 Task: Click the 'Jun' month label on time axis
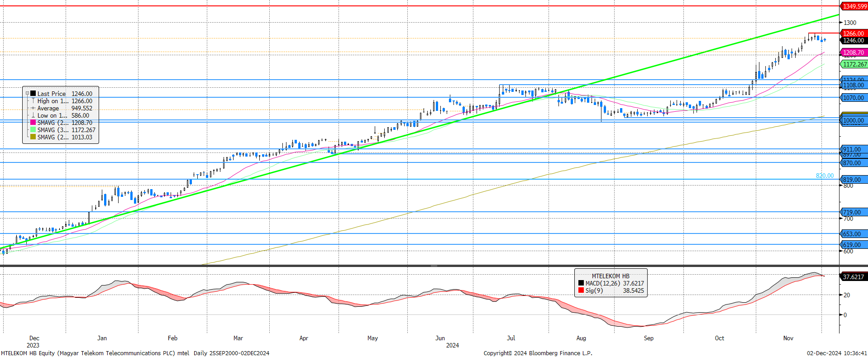coord(440,338)
